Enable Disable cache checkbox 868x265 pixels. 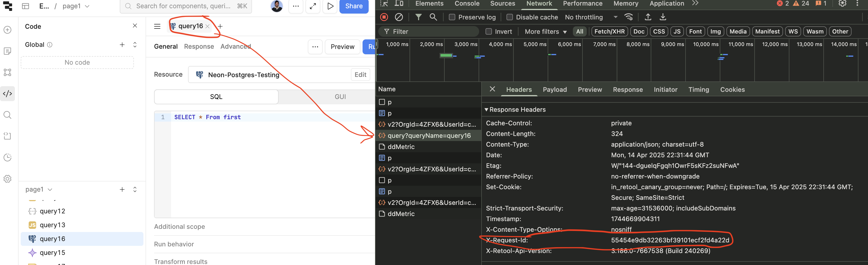tap(510, 17)
